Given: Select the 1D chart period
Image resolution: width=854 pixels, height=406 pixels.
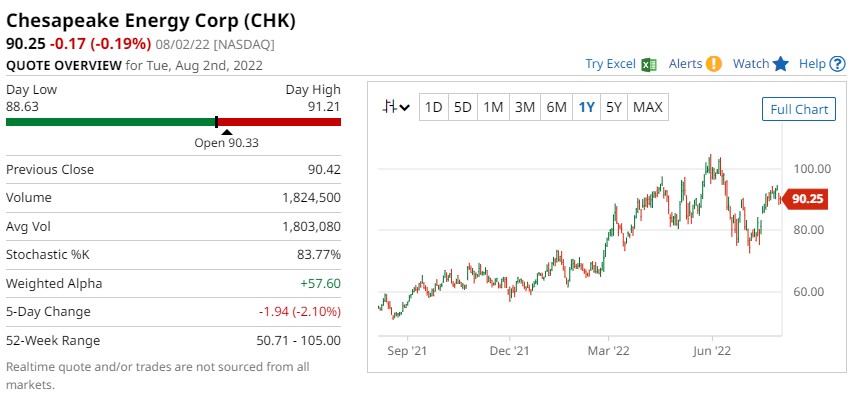Looking at the screenshot, I should (433, 107).
